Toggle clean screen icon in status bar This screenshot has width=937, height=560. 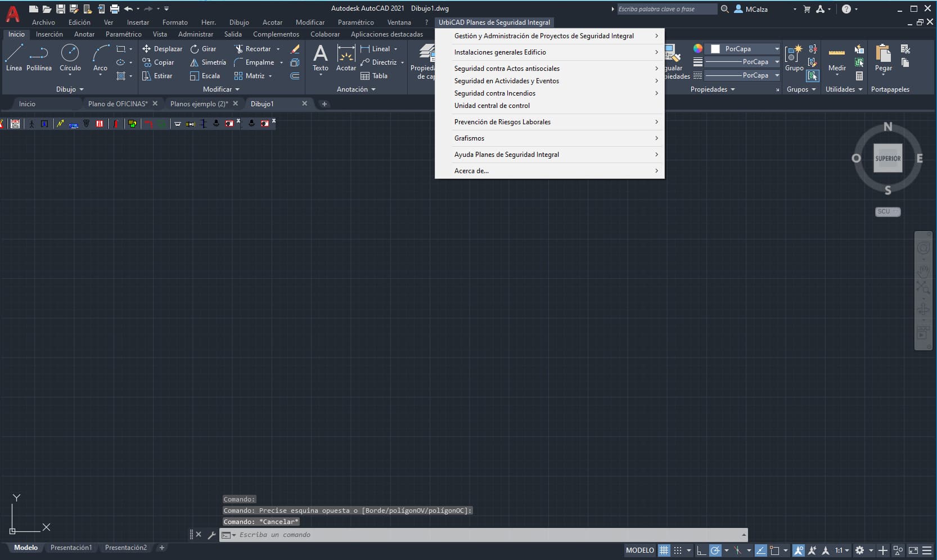[x=913, y=550]
